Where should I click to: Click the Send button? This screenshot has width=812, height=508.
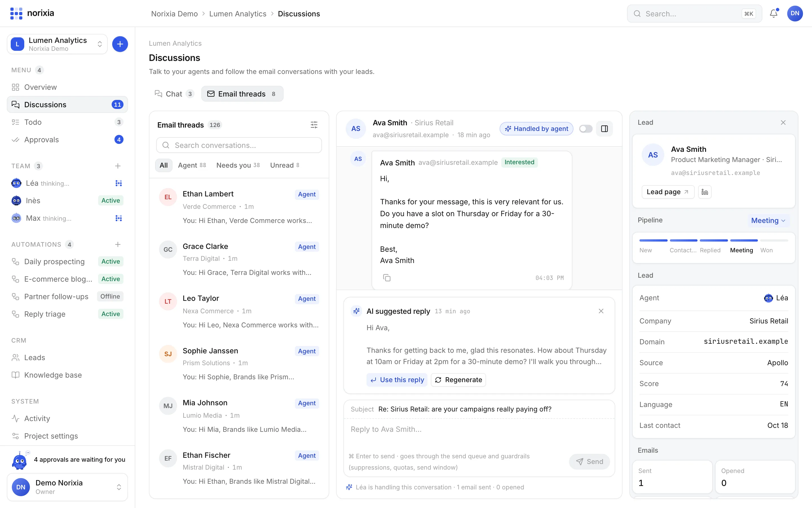(x=590, y=461)
